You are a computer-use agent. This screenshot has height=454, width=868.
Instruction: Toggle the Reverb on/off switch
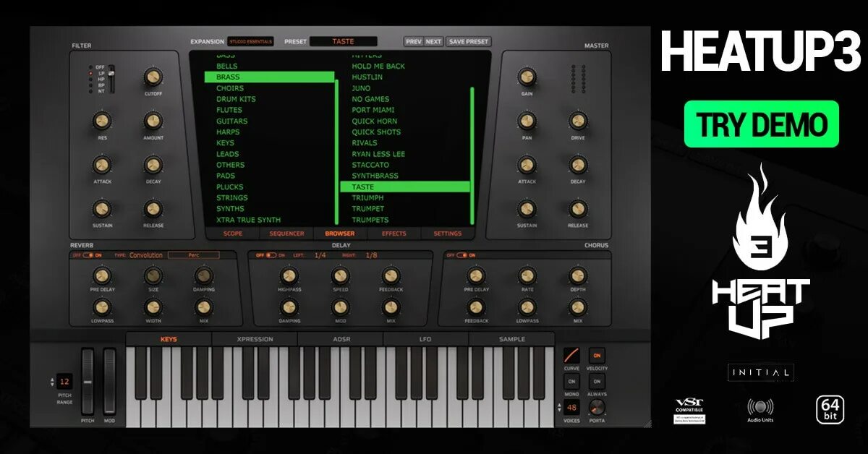coord(88,254)
